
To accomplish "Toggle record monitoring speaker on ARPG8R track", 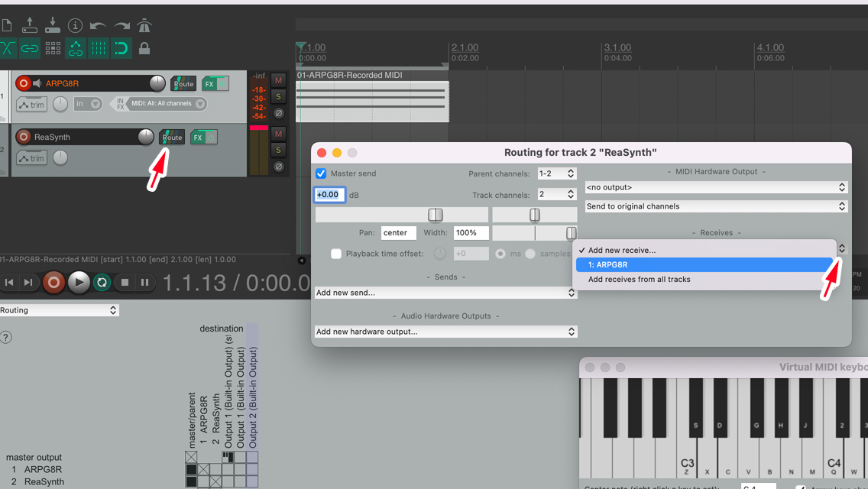I will point(37,83).
